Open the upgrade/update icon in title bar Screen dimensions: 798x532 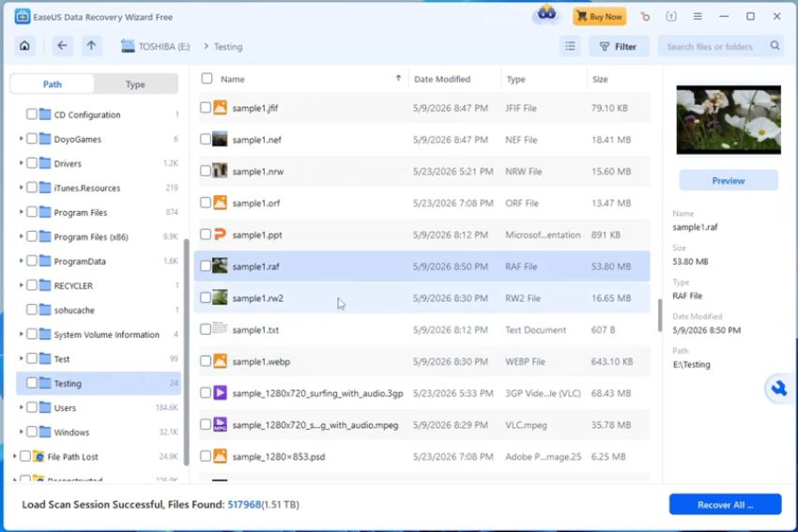671,16
